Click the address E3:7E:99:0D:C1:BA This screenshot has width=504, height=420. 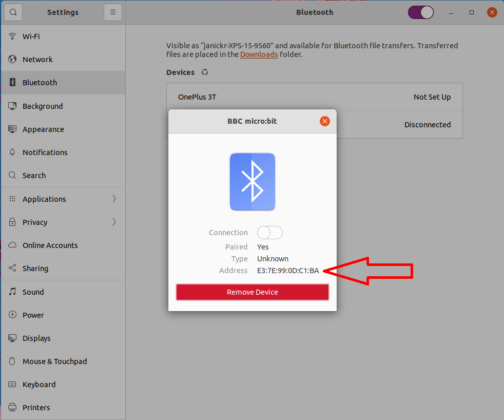[288, 271]
